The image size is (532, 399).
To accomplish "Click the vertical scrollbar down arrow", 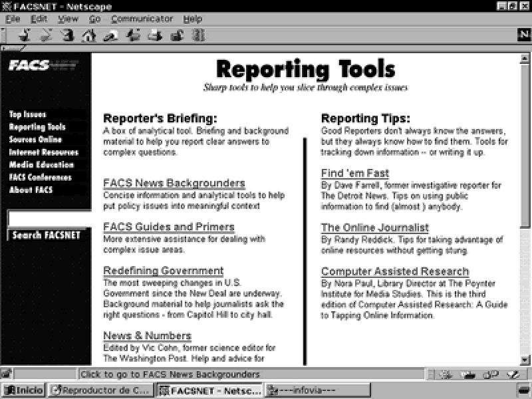I will [x=525, y=360].
